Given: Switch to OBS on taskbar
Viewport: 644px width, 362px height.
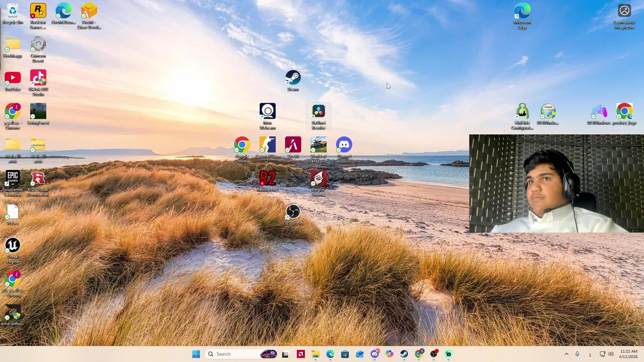Looking at the screenshot, I should coord(434,354).
